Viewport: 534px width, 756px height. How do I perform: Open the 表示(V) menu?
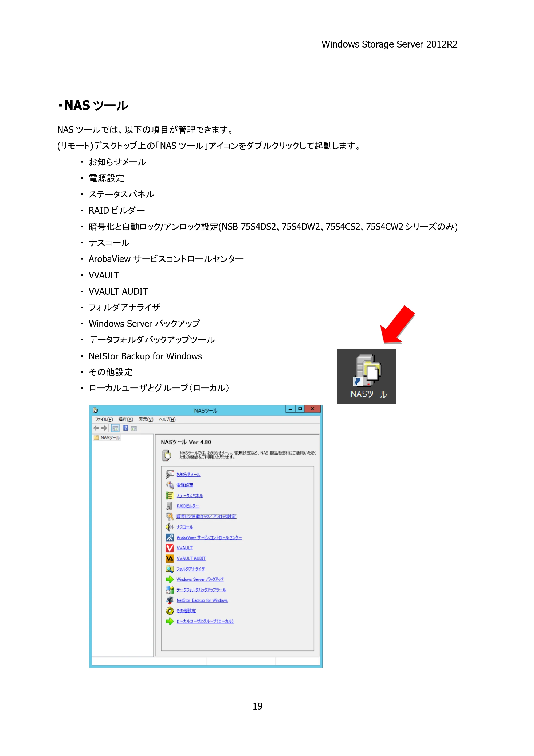pyautogui.click(x=146, y=420)
